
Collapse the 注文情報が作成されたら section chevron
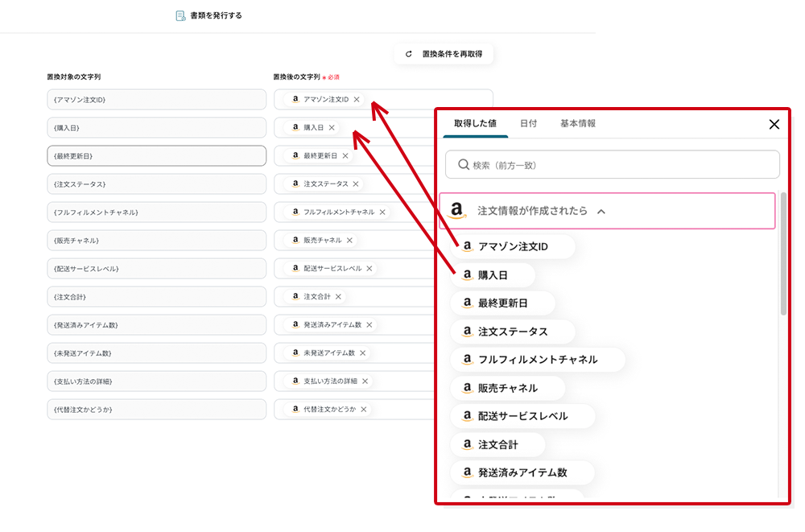point(601,212)
